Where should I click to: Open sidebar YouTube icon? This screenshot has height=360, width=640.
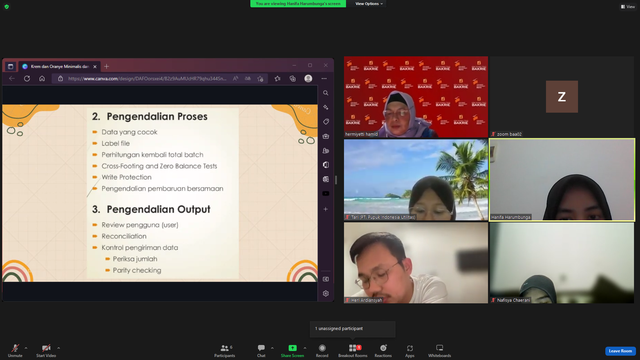(x=326, y=193)
